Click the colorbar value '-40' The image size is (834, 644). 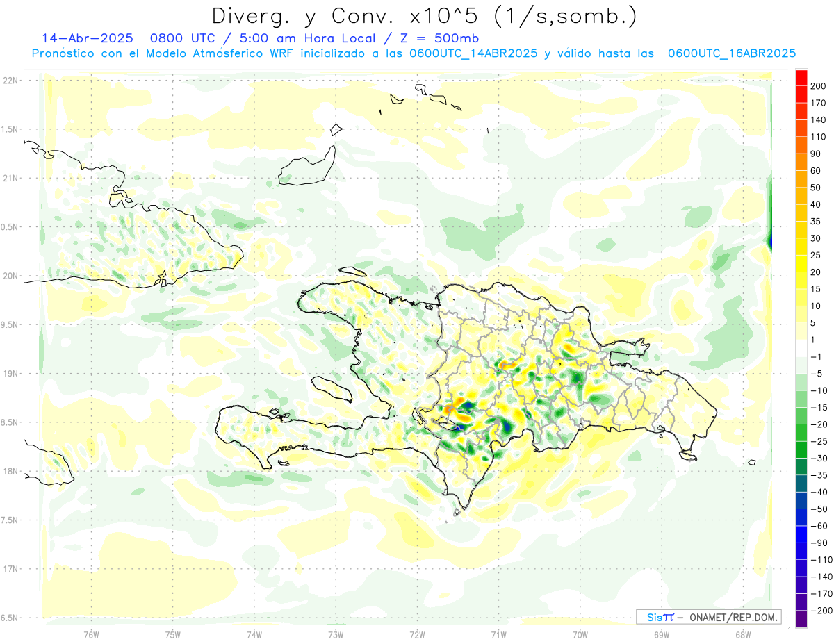click(x=819, y=492)
